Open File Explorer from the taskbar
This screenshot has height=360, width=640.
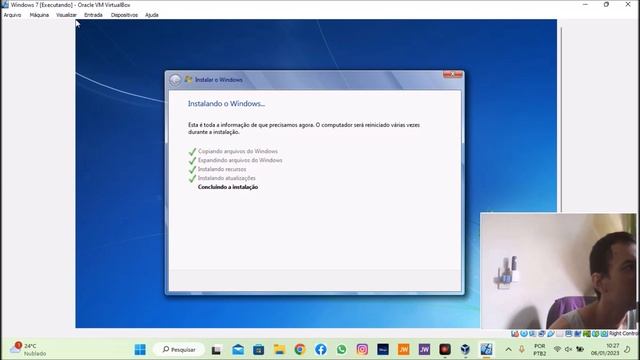279,350
